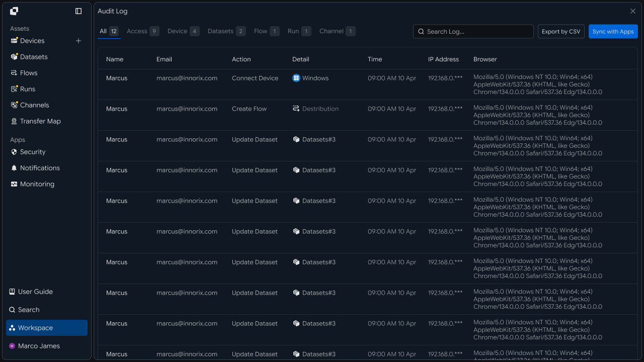644x362 pixels.
Task: Select the Datasets filter tab
Action: coord(226,31)
